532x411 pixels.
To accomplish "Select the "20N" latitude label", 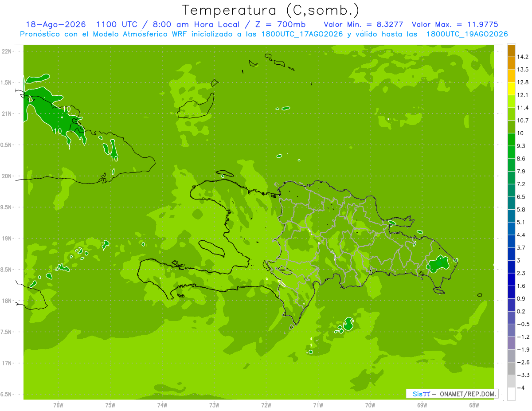I will coord(7,176).
